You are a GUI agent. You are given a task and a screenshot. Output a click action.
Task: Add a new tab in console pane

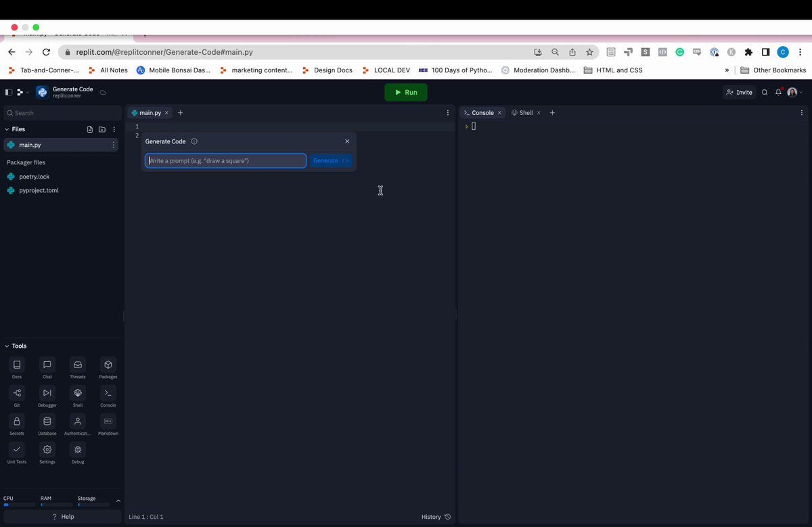(x=552, y=113)
